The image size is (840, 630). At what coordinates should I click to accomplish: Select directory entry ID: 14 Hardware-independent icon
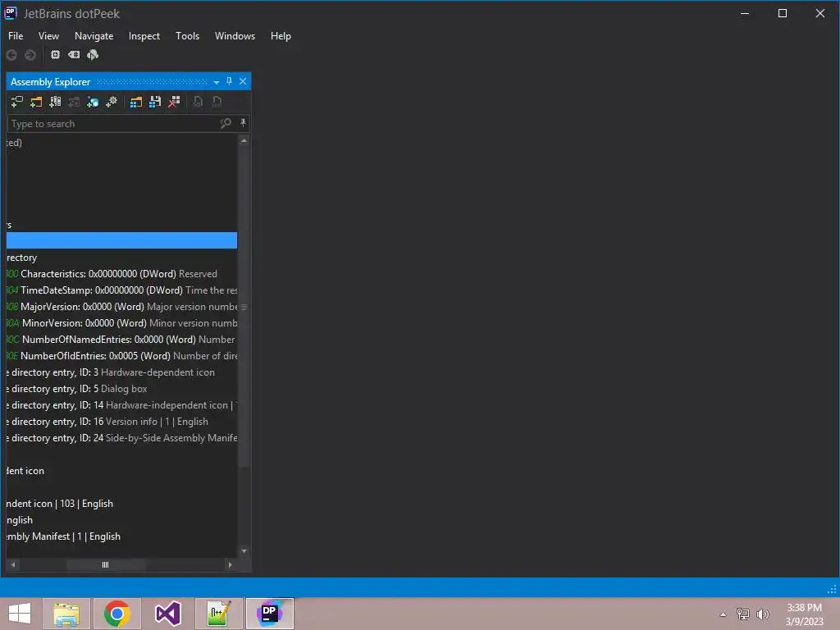pyautogui.click(x=121, y=405)
